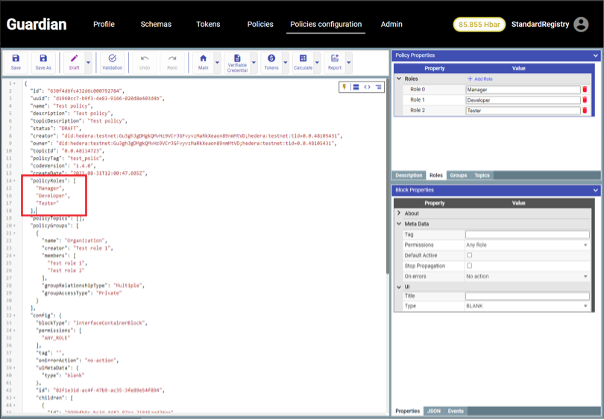Open the On errors dropdown
The image size is (604, 420).
[526, 276]
